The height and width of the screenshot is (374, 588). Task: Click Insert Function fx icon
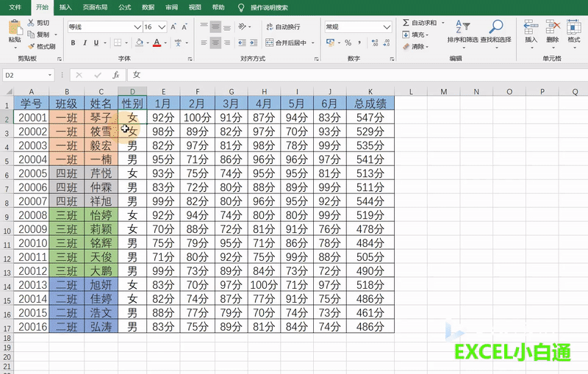tap(116, 76)
